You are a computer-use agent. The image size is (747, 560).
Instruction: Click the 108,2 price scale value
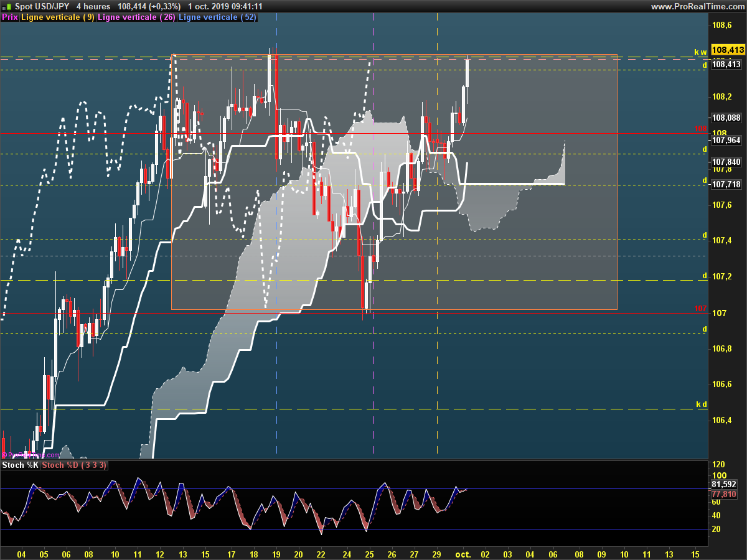(x=721, y=97)
